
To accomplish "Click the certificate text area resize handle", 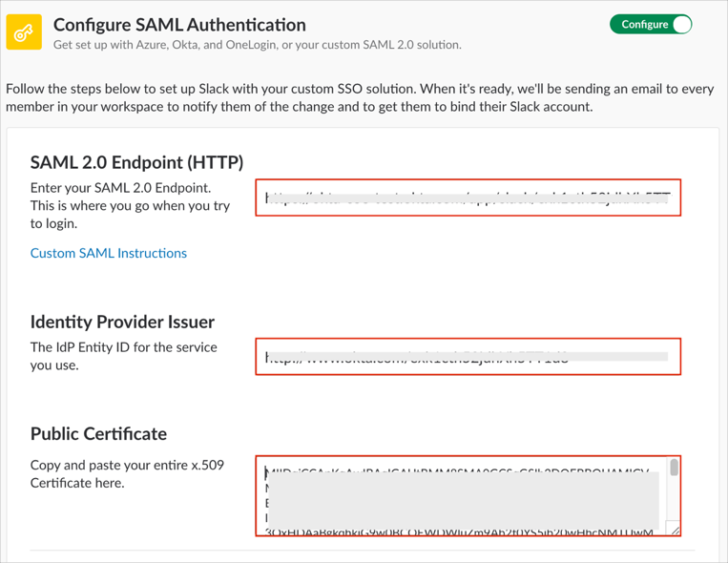I will (674, 530).
